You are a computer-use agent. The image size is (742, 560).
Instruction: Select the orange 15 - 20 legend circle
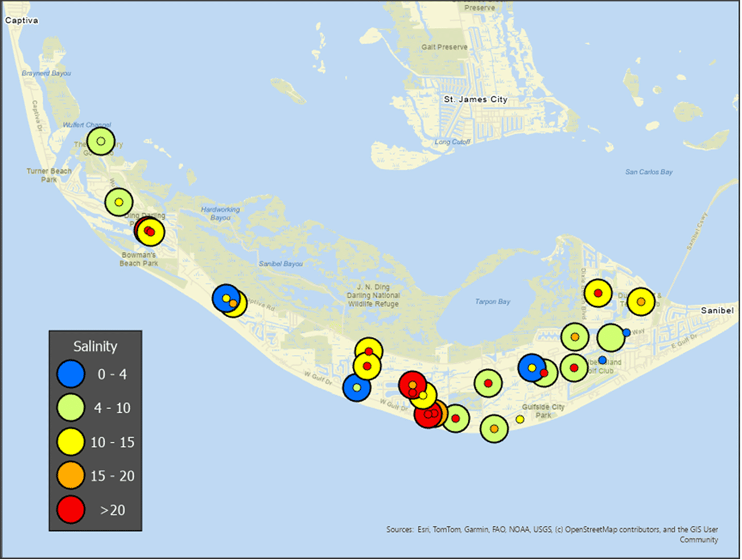[x=71, y=476]
